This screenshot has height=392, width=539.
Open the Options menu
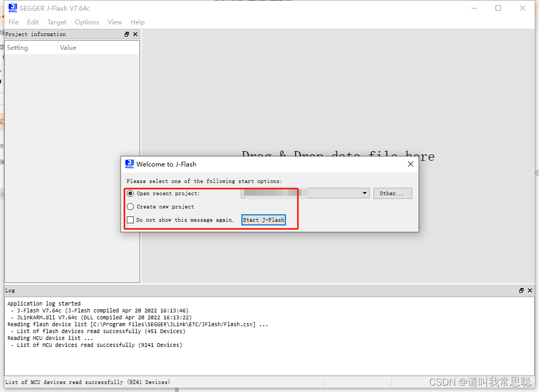(87, 22)
